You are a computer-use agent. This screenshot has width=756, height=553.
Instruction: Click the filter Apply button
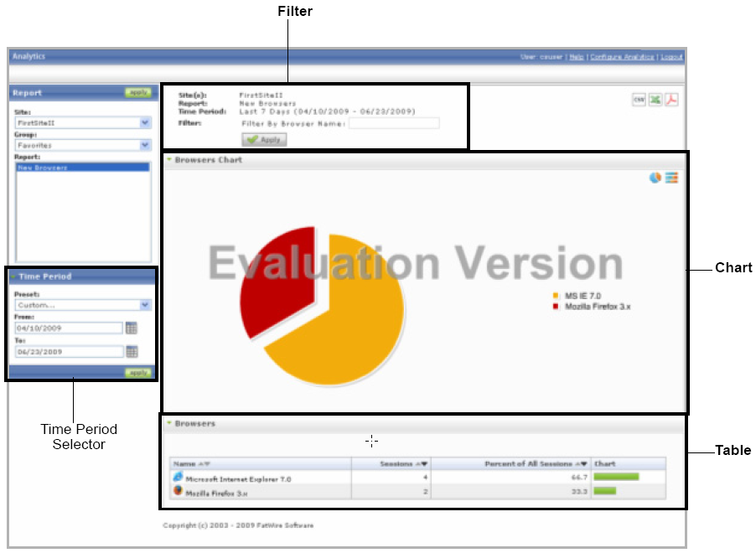(264, 140)
